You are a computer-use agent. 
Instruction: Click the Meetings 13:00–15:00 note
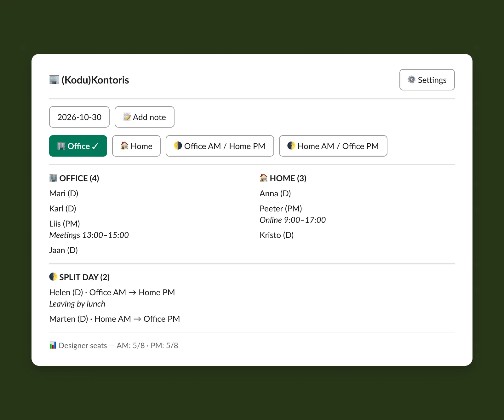point(89,235)
